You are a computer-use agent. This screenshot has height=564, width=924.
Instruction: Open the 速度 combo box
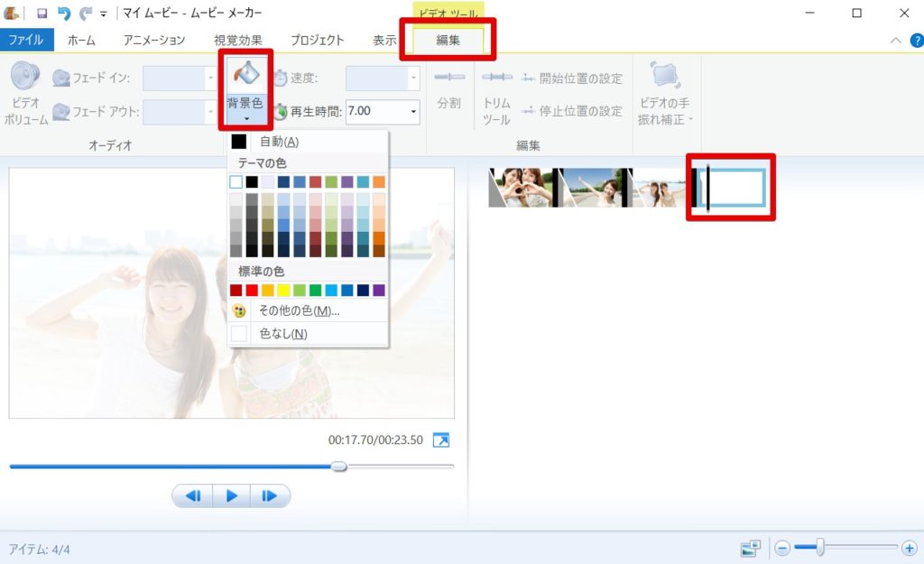383,78
